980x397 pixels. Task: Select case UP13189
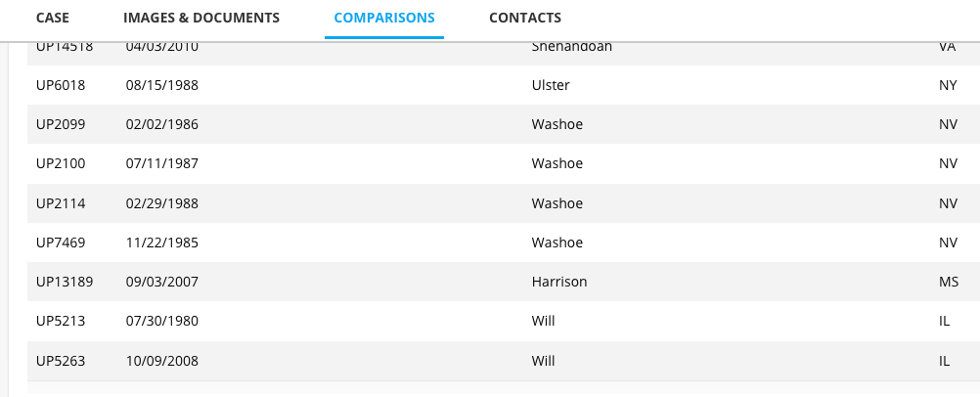click(65, 282)
